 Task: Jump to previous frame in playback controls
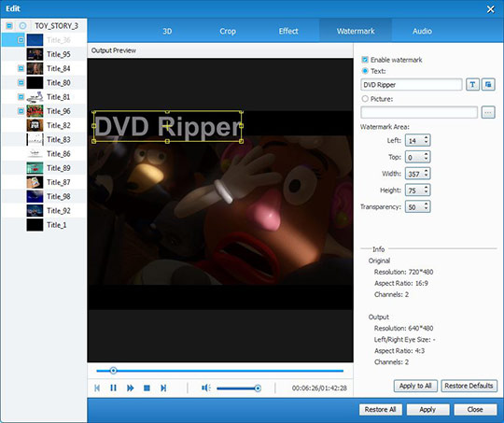click(x=97, y=388)
